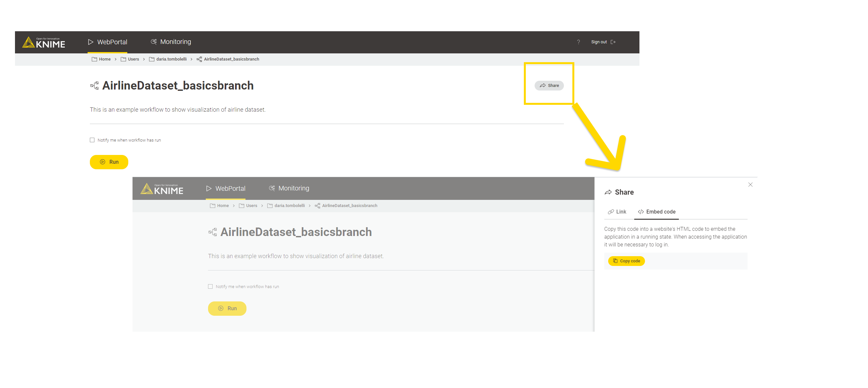Click the Run workflow button

(x=109, y=162)
